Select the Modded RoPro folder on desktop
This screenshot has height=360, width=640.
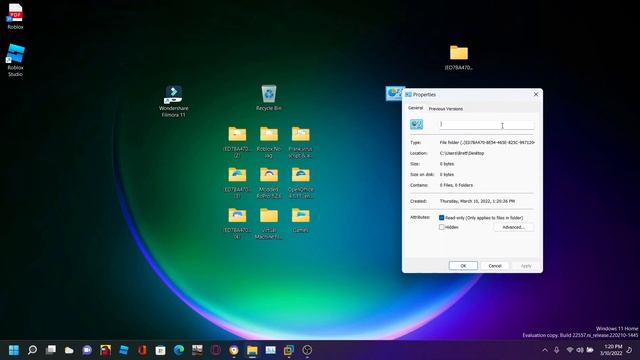point(269,183)
